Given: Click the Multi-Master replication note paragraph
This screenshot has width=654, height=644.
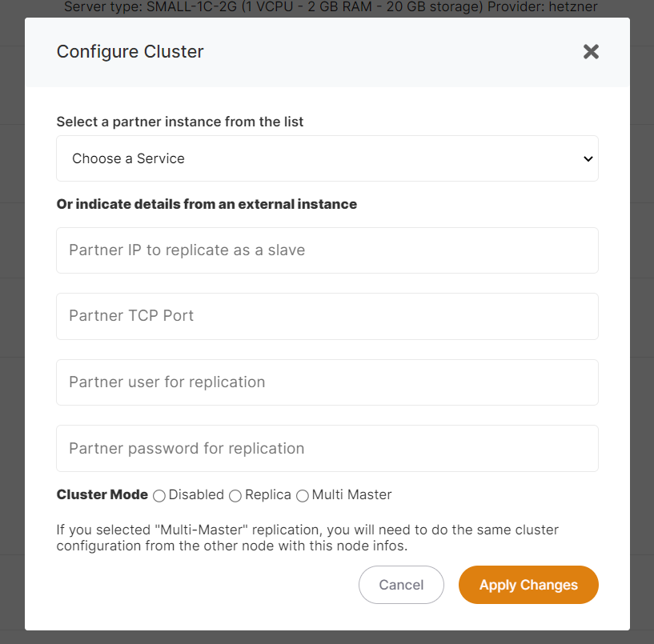Looking at the screenshot, I should click(x=307, y=538).
